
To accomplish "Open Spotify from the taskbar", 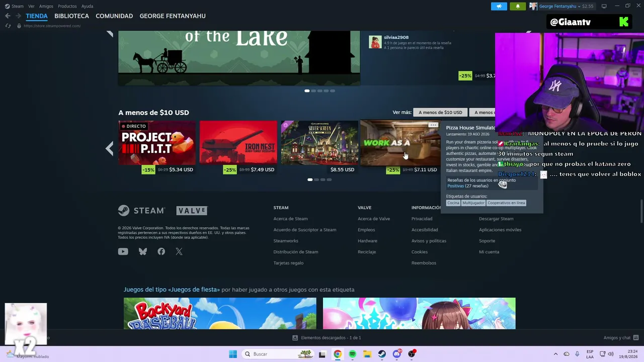I will pos(352,354).
